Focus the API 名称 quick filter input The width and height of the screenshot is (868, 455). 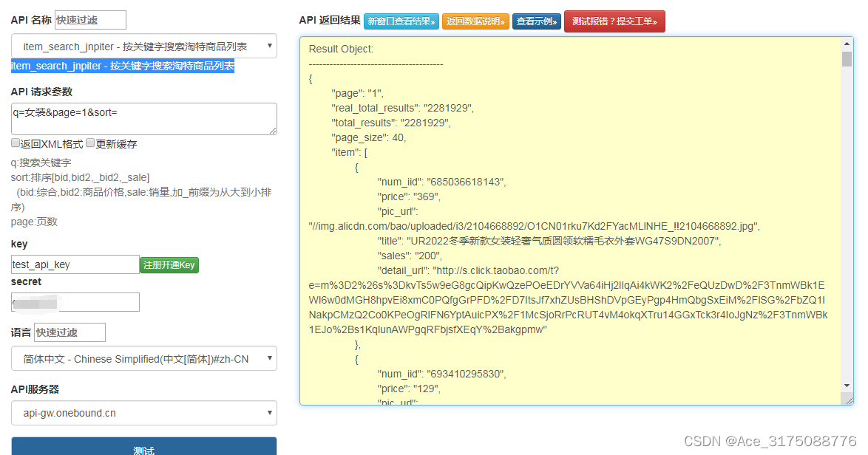90,20
